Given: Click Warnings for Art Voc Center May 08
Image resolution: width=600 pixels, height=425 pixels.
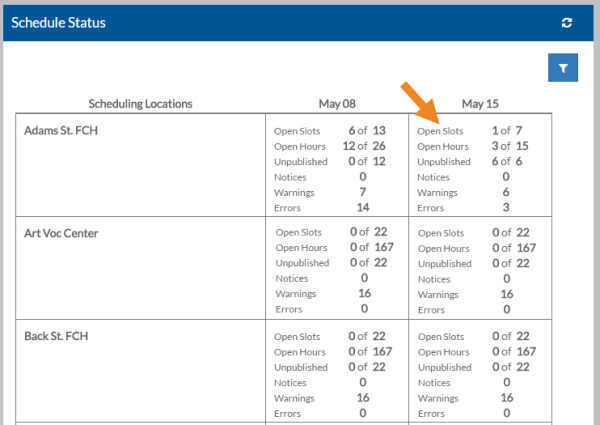Looking at the screenshot, I should tap(296, 294).
